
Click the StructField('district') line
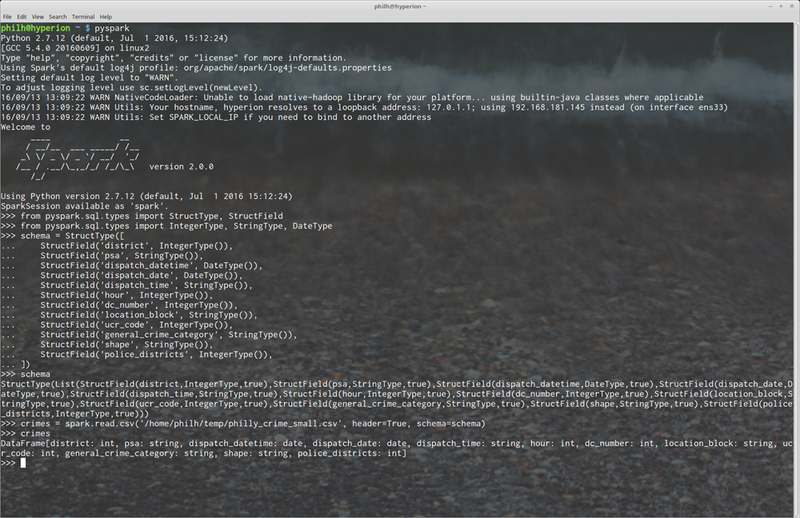(137, 245)
